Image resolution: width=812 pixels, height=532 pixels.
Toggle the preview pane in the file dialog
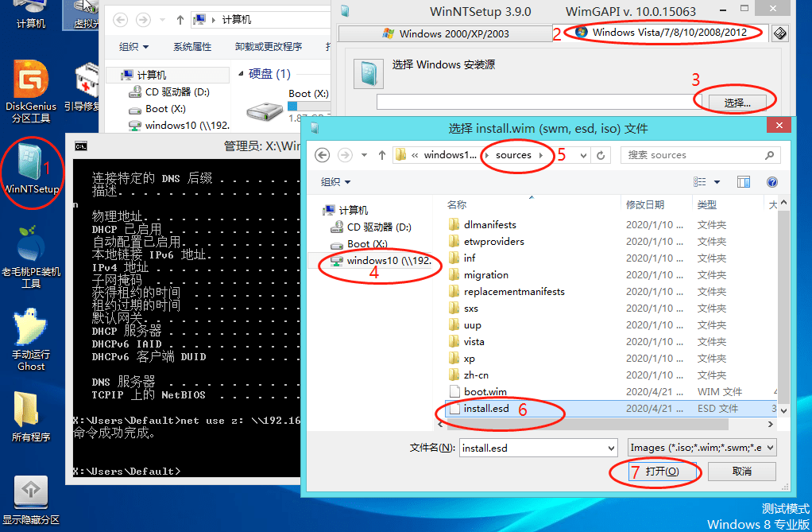tap(744, 181)
